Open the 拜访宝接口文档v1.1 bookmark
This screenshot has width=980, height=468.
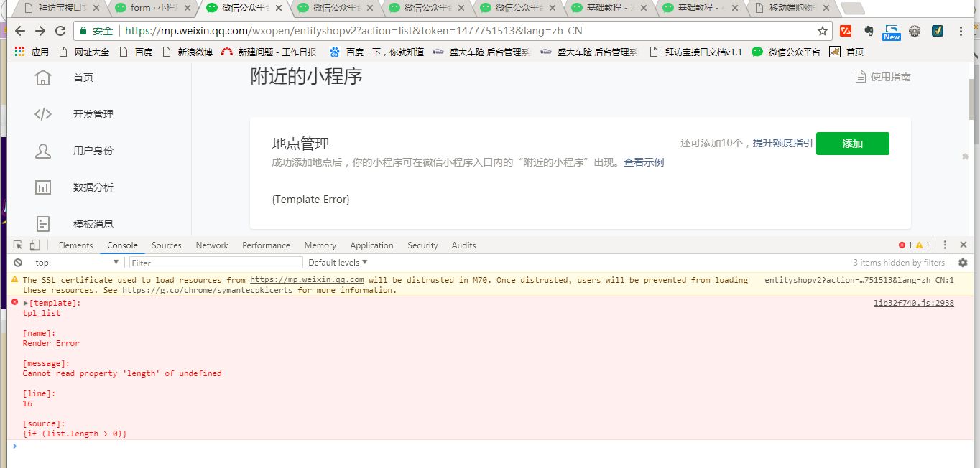tap(695, 52)
